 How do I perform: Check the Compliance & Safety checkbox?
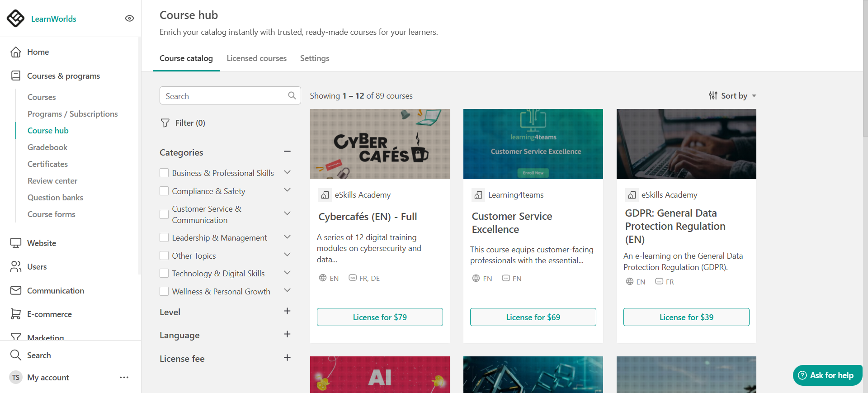164,191
